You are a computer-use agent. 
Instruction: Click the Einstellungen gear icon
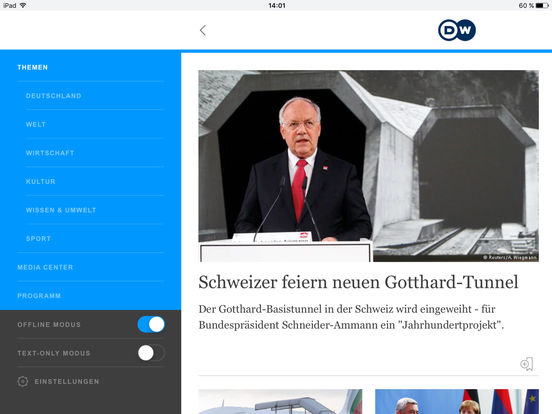pos(23,381)
